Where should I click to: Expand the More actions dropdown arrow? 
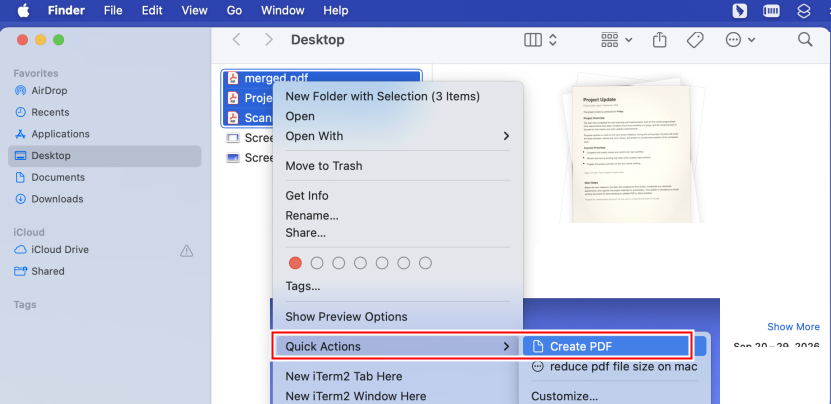[751, 40]
